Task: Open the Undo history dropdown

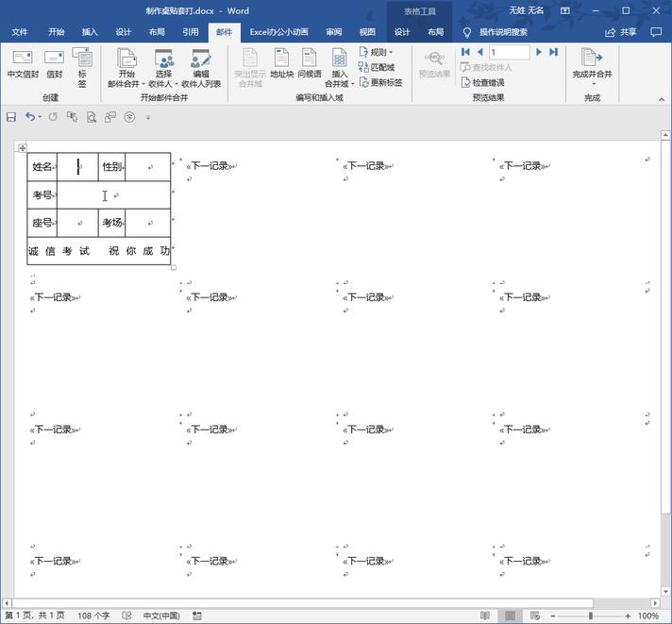Action: tap(40, 117)
